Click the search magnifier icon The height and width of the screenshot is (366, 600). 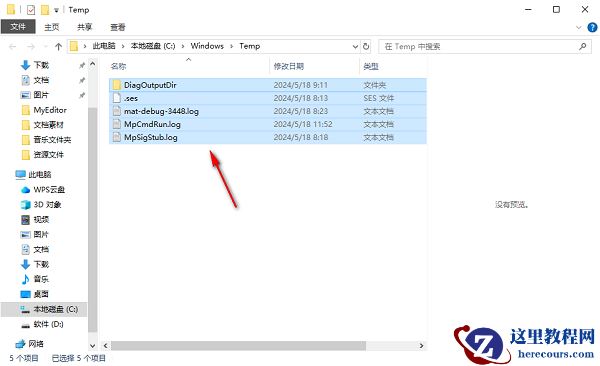(582, 46)
